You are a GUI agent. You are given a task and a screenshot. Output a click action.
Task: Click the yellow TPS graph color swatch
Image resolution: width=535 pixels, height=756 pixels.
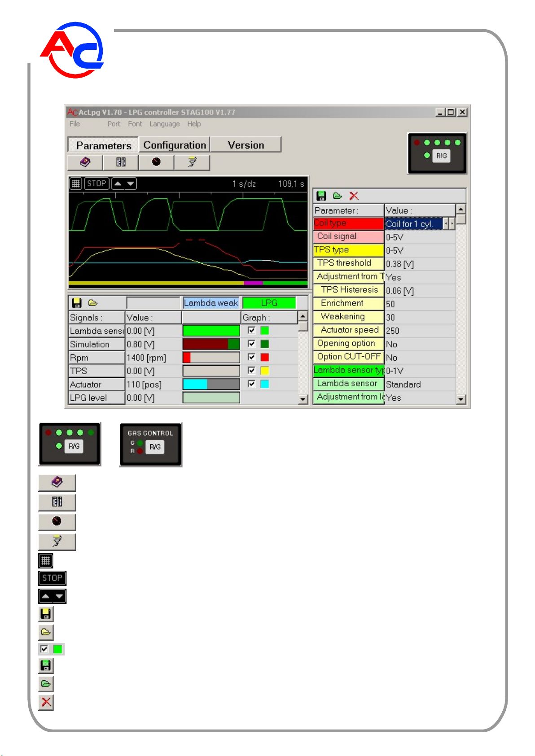pos(265,371)
